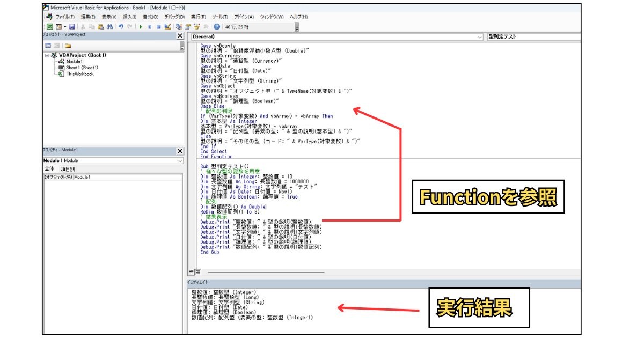Open the ファイル(F) menu
644x338 pixels.
tap(65, 17)
